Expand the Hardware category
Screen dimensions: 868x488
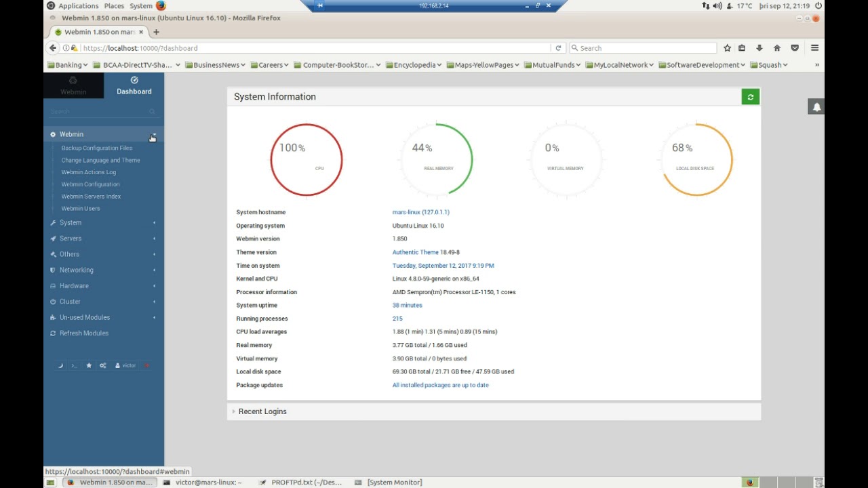(x=104, y=286)
